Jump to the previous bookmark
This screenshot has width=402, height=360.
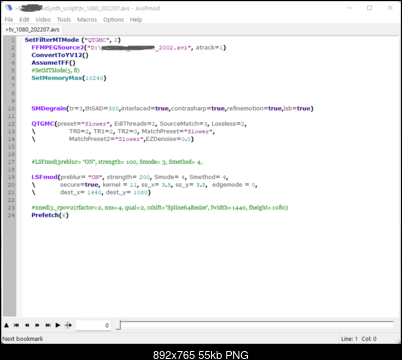pyautogui.click(x=16, y=325)
